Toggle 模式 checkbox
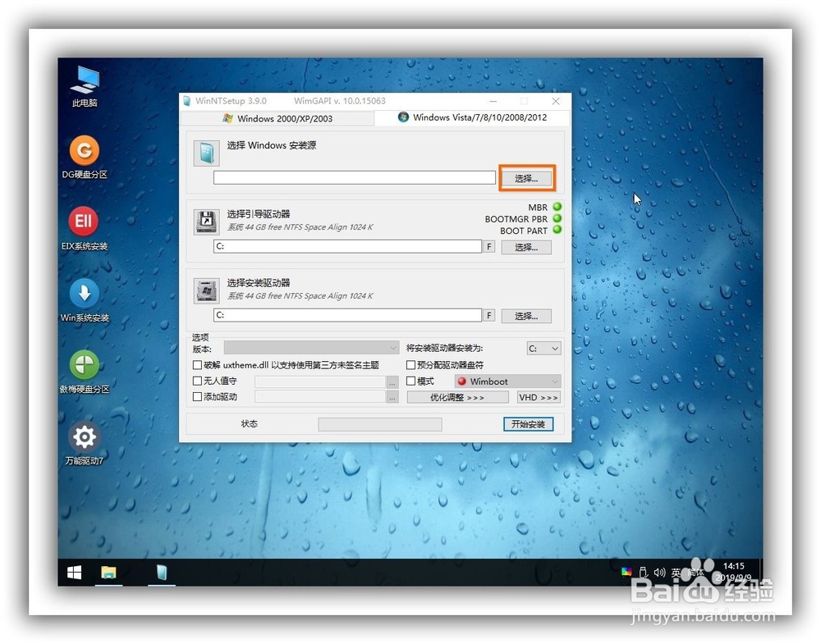 pyautogui.click(x=411, y=381)
